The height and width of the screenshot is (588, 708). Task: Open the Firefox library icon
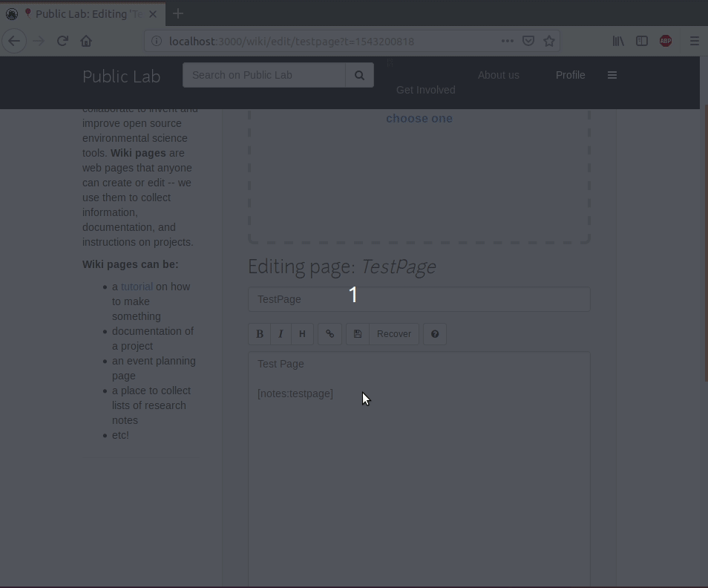tap(618, 41)
